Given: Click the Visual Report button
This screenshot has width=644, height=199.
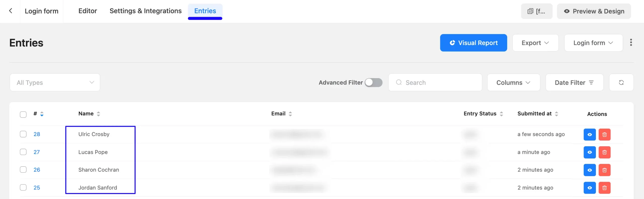Looking at the screenshot, I should tap(473, 43).
